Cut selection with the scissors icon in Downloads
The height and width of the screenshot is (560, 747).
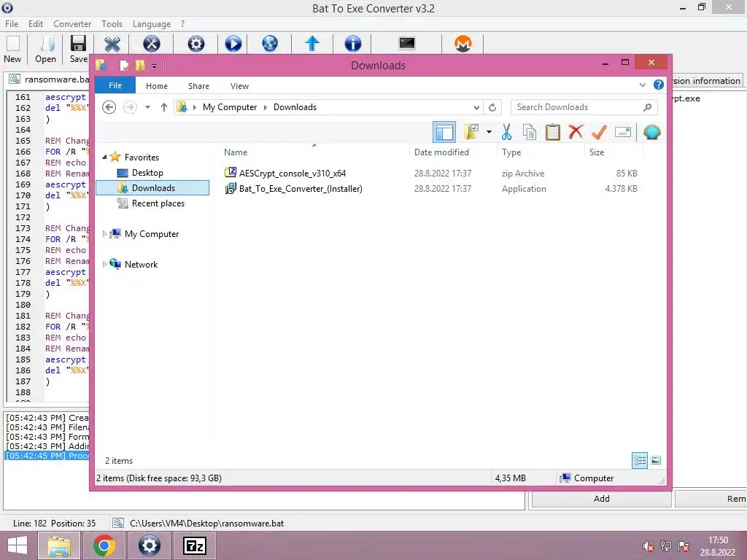pyautogui.click(x=506, y=132)
